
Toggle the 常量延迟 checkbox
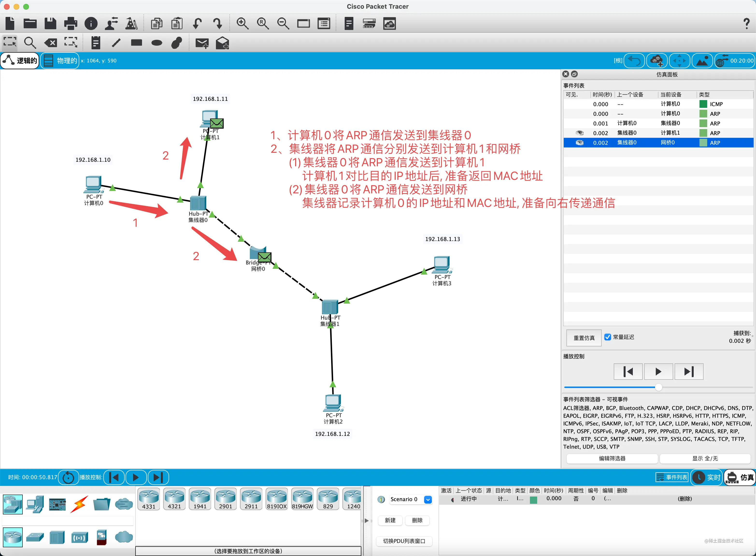pos(607,337)
